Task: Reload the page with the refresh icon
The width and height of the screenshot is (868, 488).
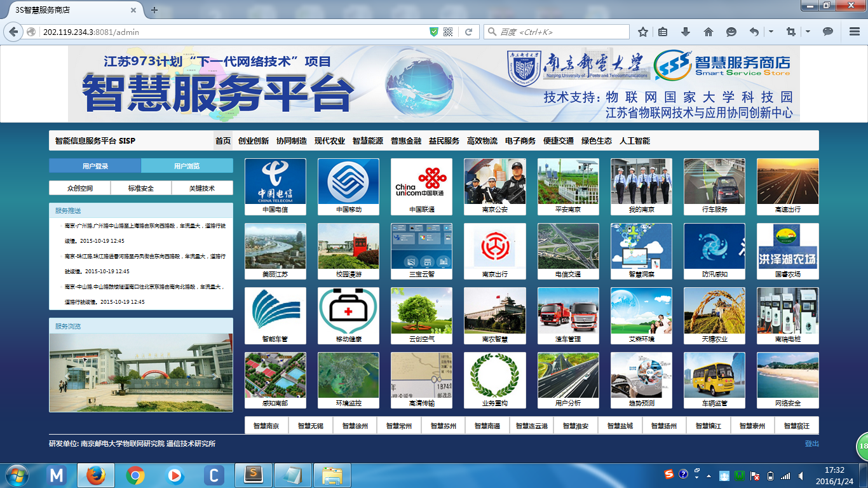Action: tap(468, 32)
